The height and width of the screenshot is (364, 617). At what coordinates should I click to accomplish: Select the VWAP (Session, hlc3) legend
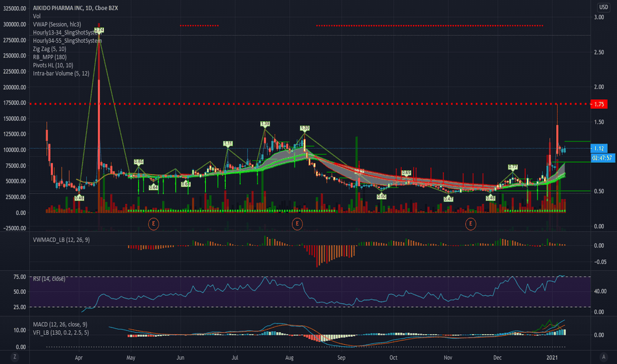pos(57,24)
